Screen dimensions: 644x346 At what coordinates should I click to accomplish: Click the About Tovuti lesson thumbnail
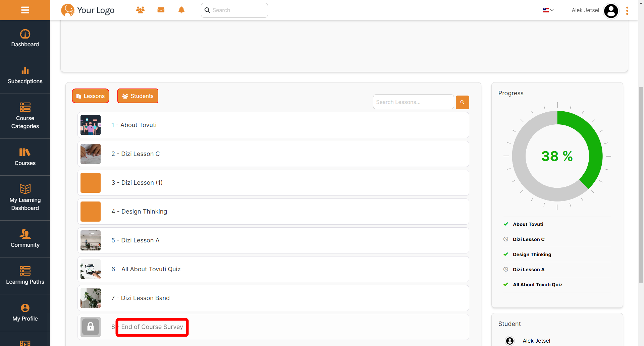[x=91, y=125]
